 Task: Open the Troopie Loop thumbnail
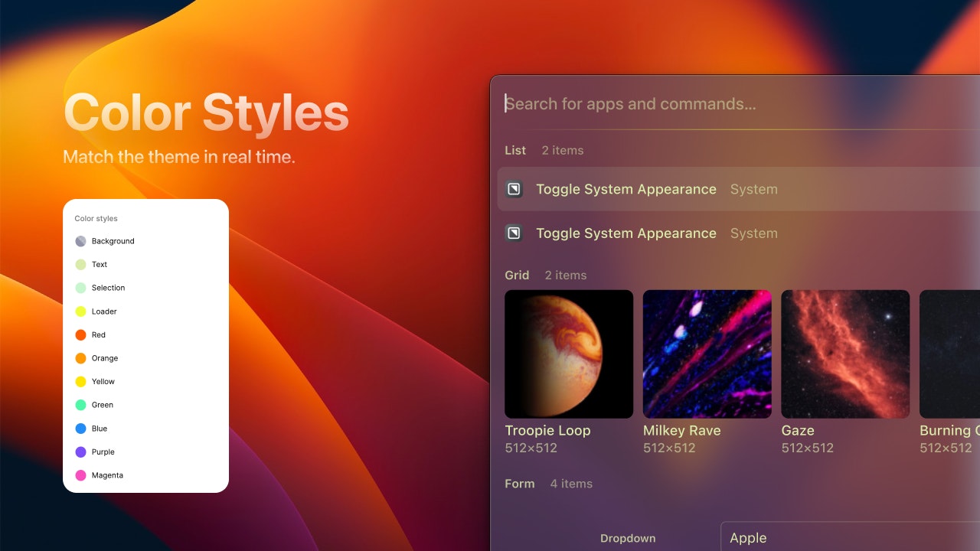(569, 354)
